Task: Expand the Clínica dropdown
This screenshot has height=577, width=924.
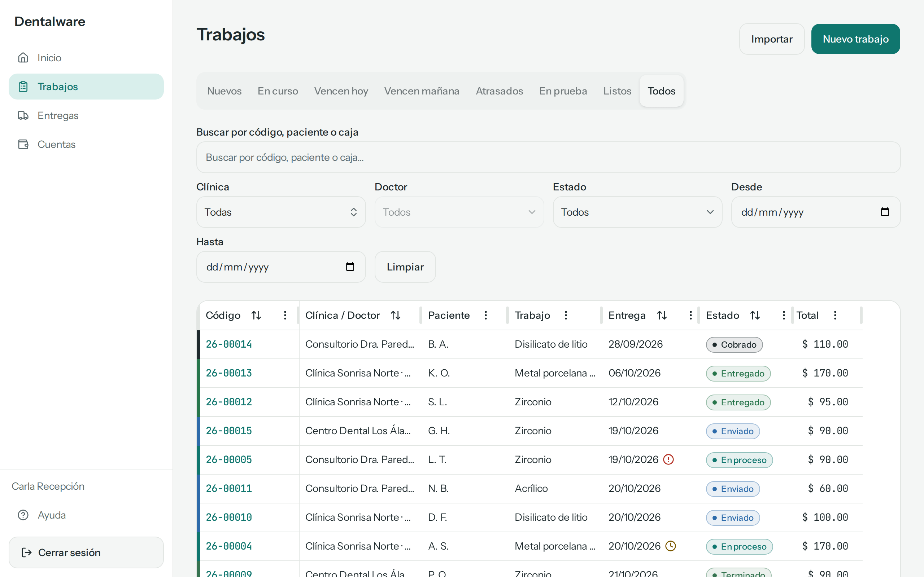Action: click(x=281, y=212)
